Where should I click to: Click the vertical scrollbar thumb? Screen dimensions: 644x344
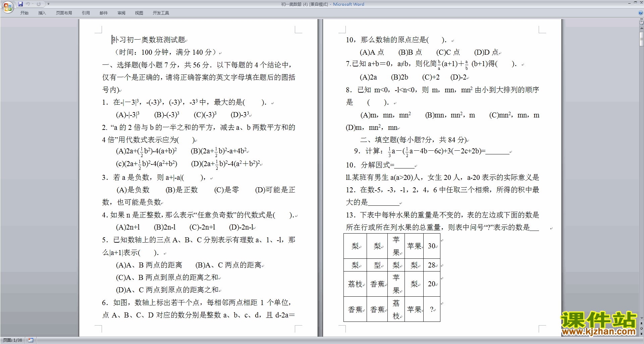pyautogui.click(x=641, y=39)
